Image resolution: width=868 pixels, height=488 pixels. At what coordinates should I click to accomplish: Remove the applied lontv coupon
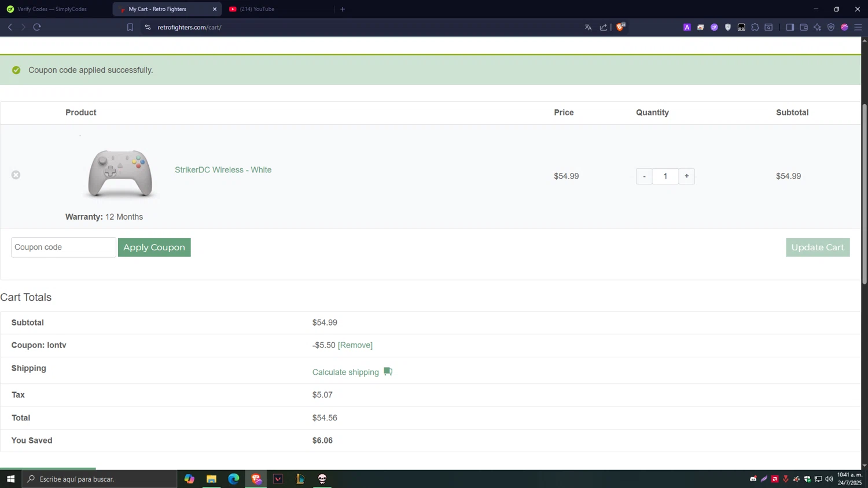[x=355, y=345]
